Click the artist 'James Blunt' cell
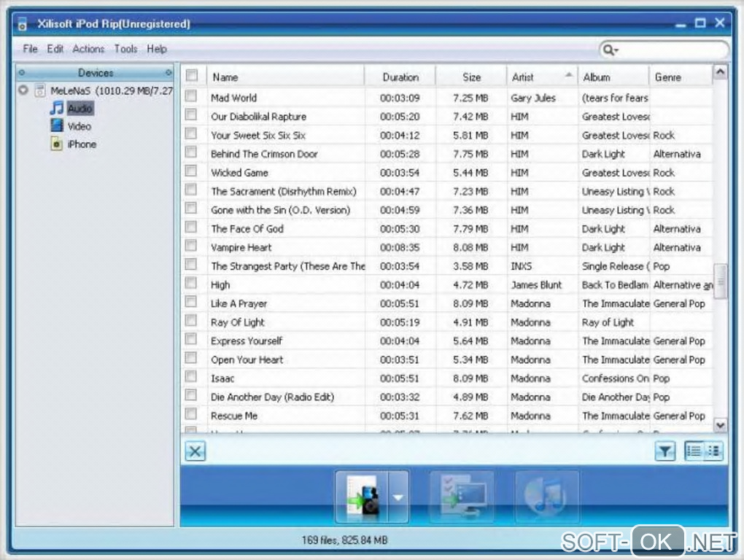The height and width of the screenshot is (560, 744). [x=536, y=284]
